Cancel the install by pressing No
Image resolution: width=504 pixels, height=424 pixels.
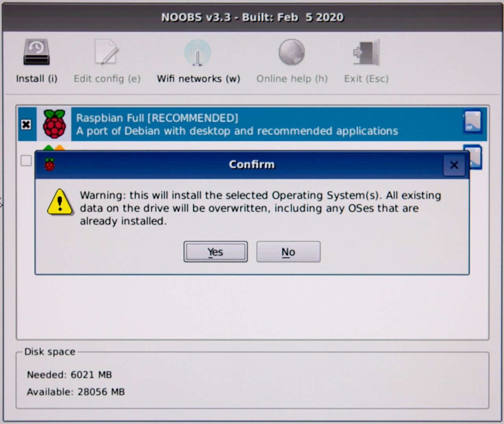pyautogui.click(x=288, y=252)
